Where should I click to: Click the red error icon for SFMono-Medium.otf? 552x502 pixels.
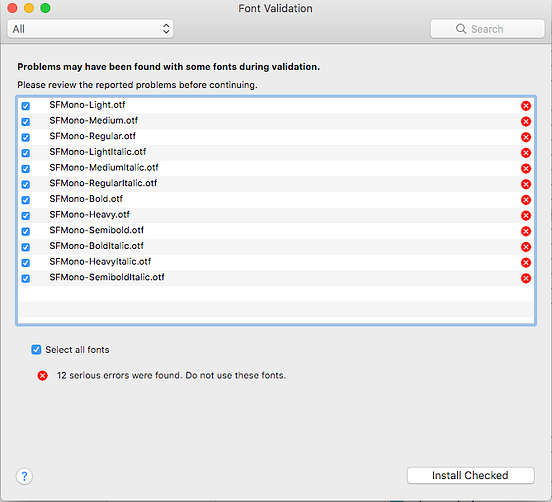(526, 121)
